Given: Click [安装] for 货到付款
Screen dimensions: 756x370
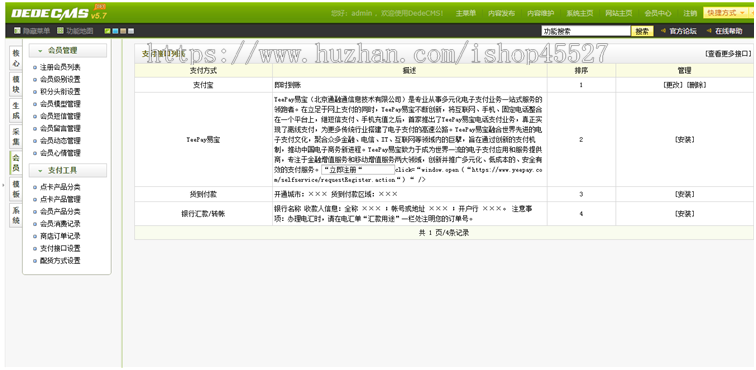Looking at the screenshot, I should click(685, 194).
